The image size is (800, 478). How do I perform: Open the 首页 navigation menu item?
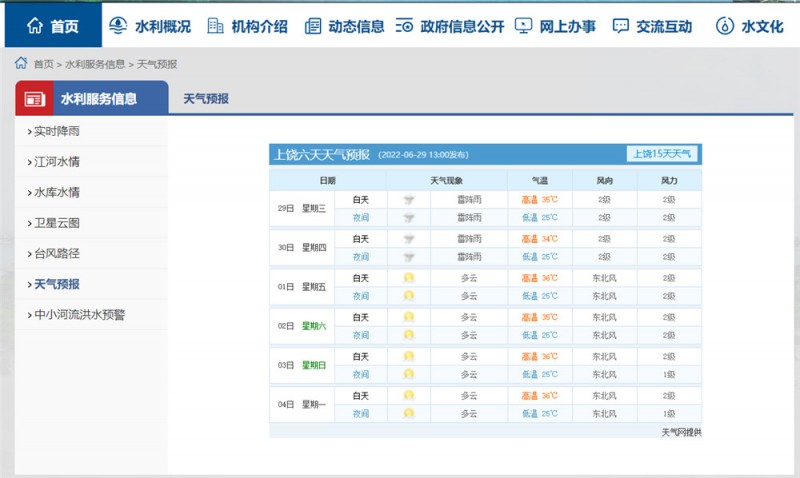[x=54, y=25]
